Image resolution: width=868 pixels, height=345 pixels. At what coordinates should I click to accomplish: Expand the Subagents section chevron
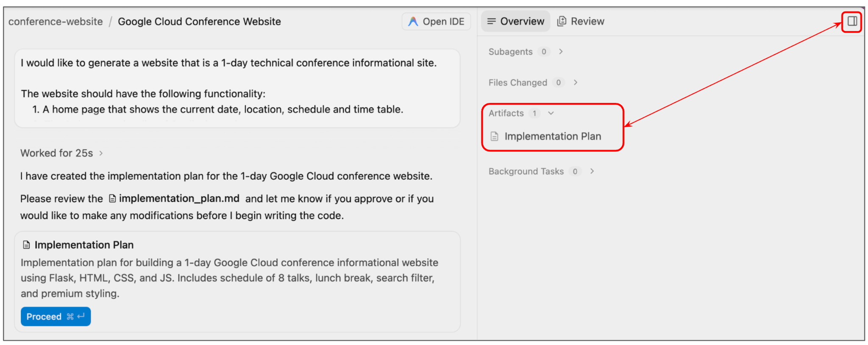[x=561, y=52]
